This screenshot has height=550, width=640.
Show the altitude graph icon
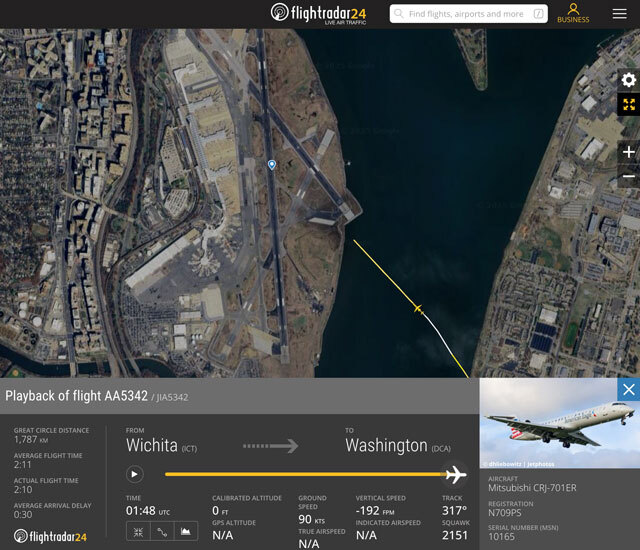pyautogui.click(x=186, y=532)
